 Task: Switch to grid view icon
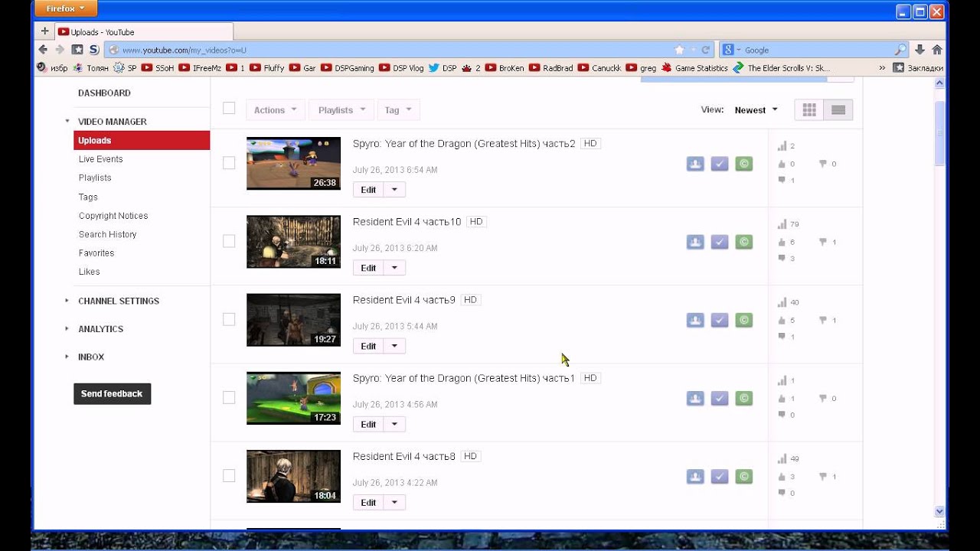pyautogui.click(x=809, y=110)
